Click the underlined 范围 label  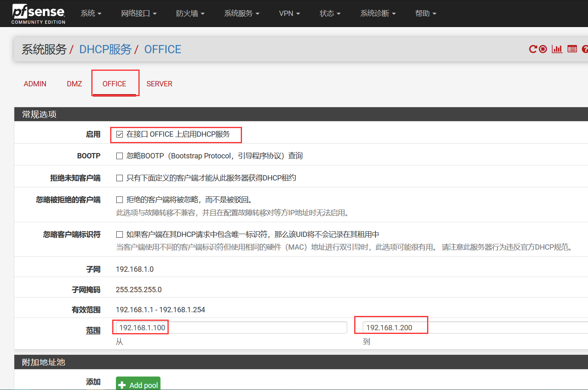click(93, 330)
